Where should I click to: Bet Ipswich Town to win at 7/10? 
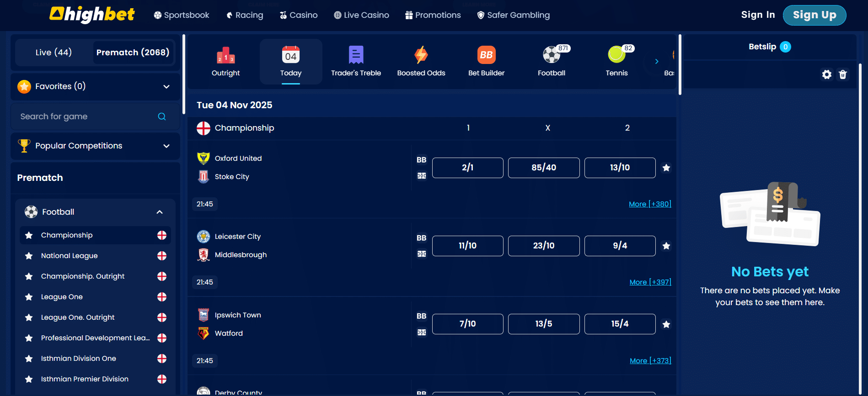point(467,324)
